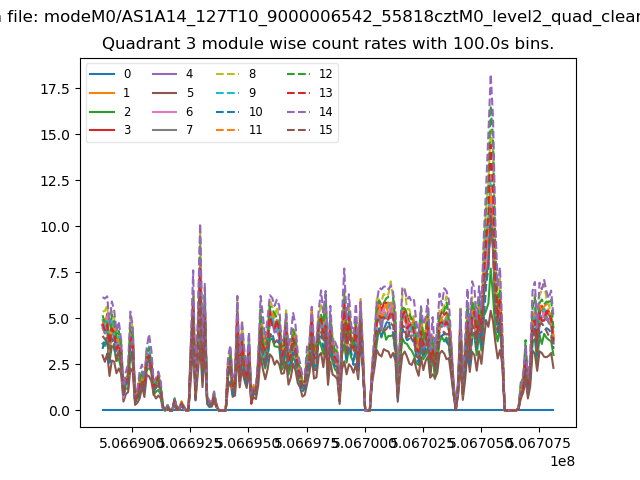Select the dashed legend line for module 8
The image size is (640, 480).
(228, 73)
